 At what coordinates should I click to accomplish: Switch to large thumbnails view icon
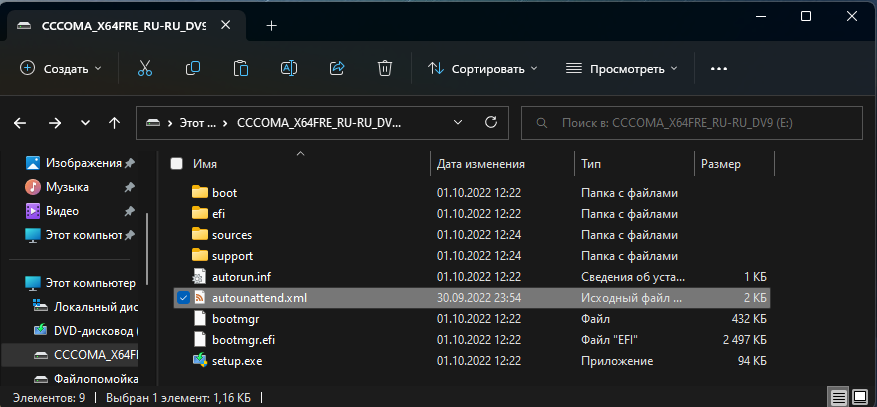pos(860,397)
